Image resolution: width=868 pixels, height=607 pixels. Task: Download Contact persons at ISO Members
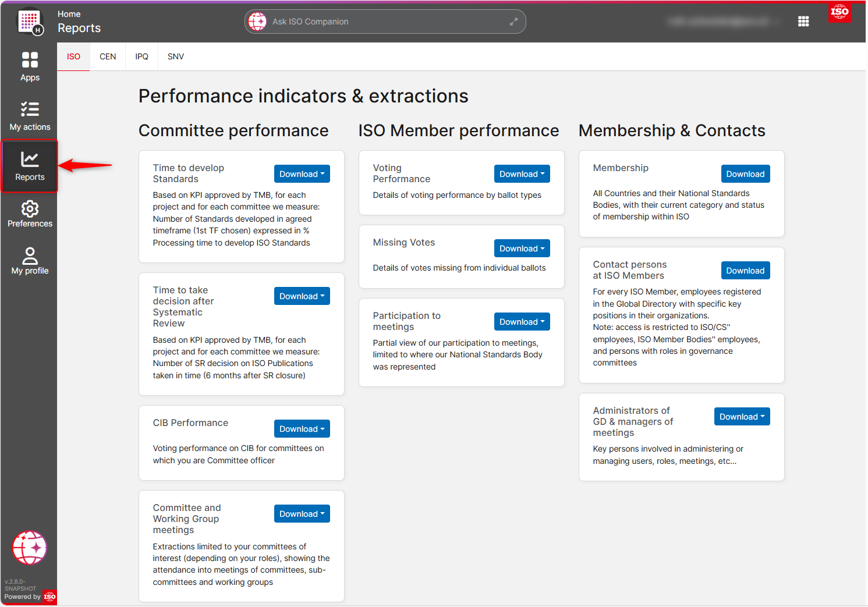pos(745,271)
